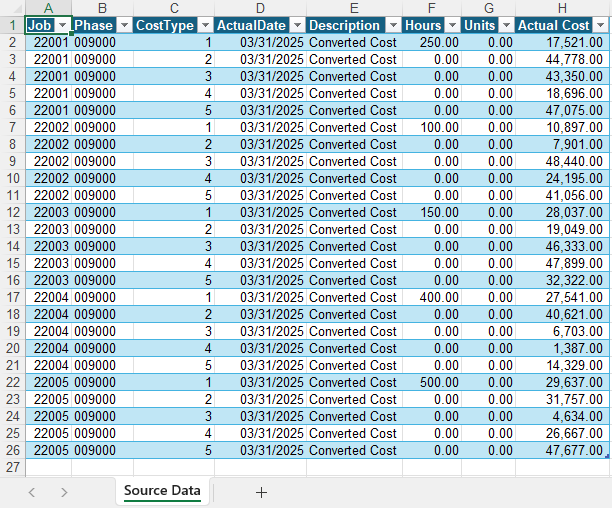The width and height of the screenshot is (612, 508).
Task: Open the CostType column filter dropdown
Action: (205, 26)
